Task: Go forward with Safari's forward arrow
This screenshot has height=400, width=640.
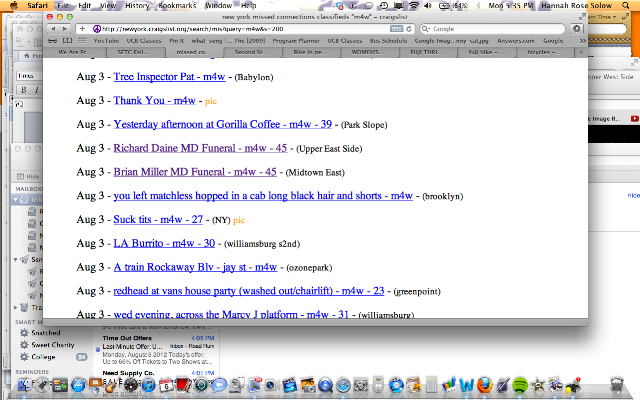Action: click(64, 29)
